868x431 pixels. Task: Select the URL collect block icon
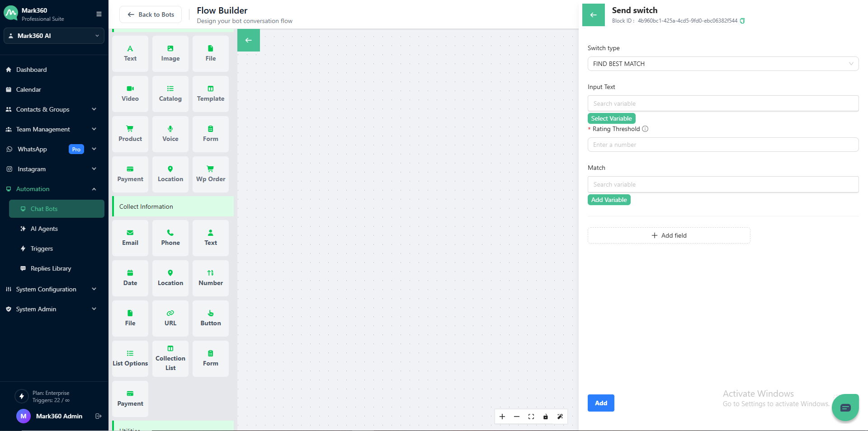(x=170, y=318)
